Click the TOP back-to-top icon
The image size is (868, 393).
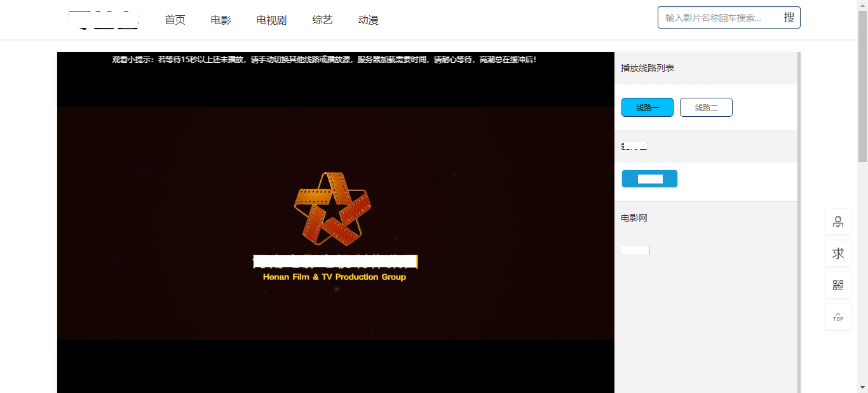(837, 316)
